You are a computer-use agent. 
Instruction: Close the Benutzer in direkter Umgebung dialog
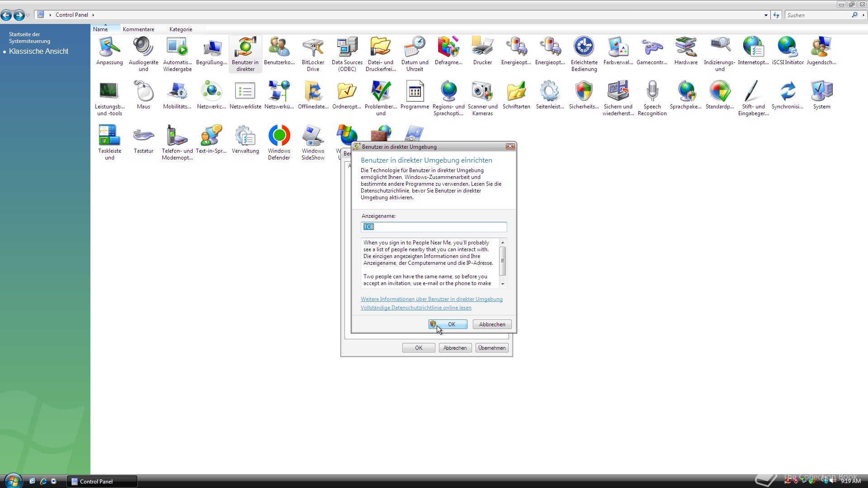pyautogui.click(x=510, y=146)
